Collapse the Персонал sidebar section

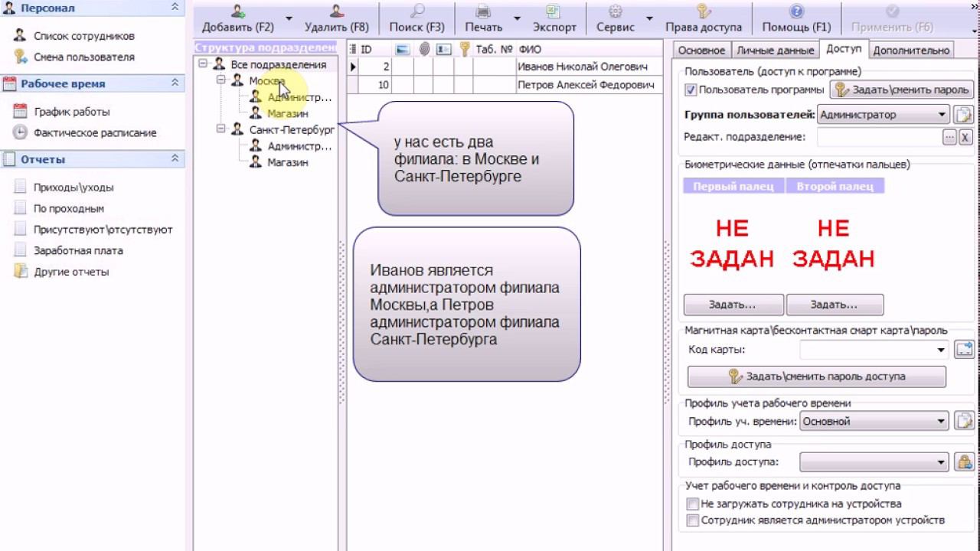point(175,7)
